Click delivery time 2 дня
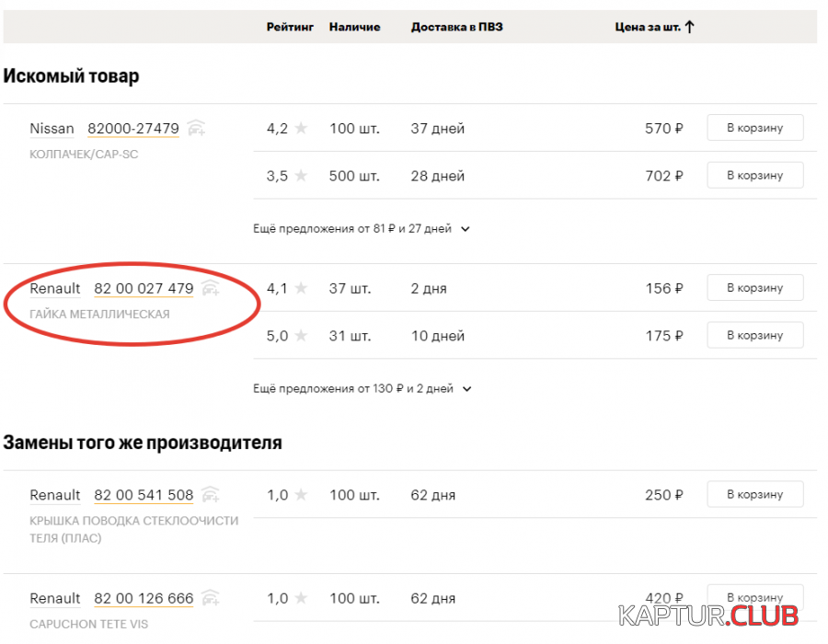The image size is (828, 644). 429,288
